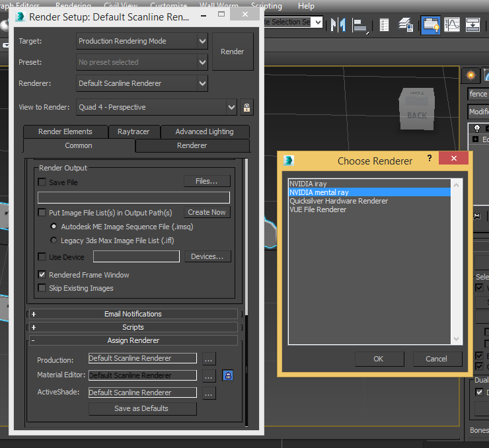Click Cancel in Choose Renderer dialog
Screen dimensions: 489x448
click(437, 359)
